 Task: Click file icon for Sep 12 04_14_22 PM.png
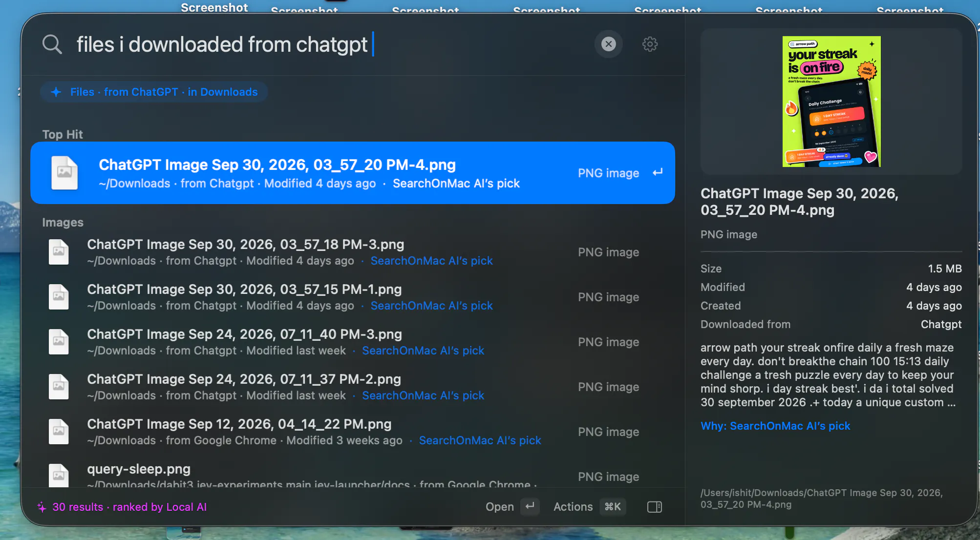click(59, 432)
